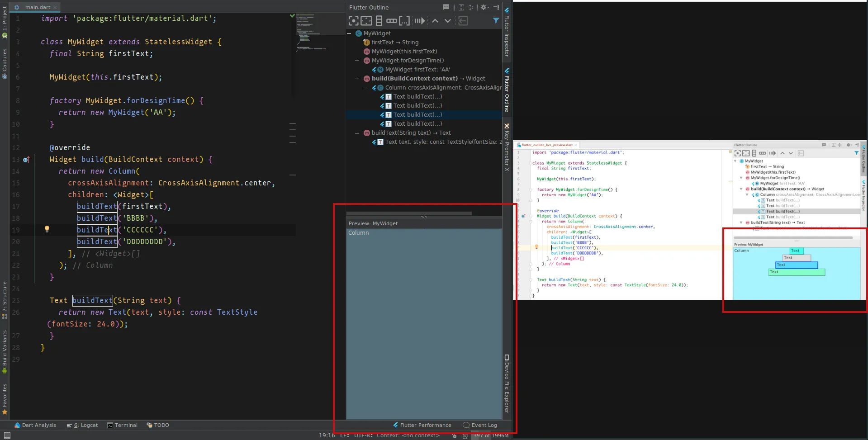Click the Move widget up arrow

[x=435, y=21]
